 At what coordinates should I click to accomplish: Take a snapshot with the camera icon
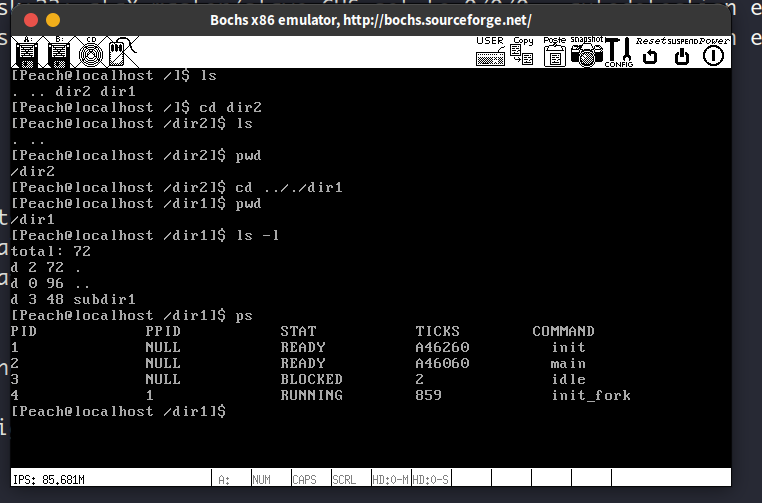[587, 54]
